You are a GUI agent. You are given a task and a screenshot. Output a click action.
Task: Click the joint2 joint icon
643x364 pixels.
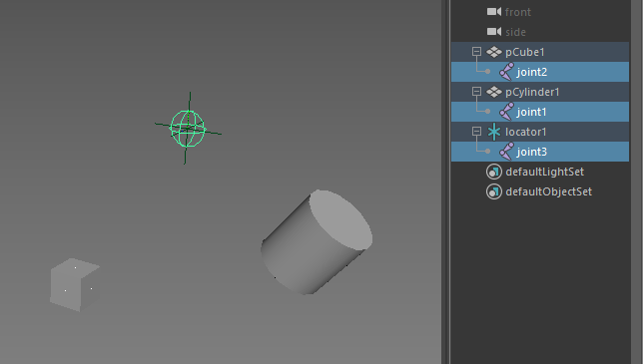[506, 72]
